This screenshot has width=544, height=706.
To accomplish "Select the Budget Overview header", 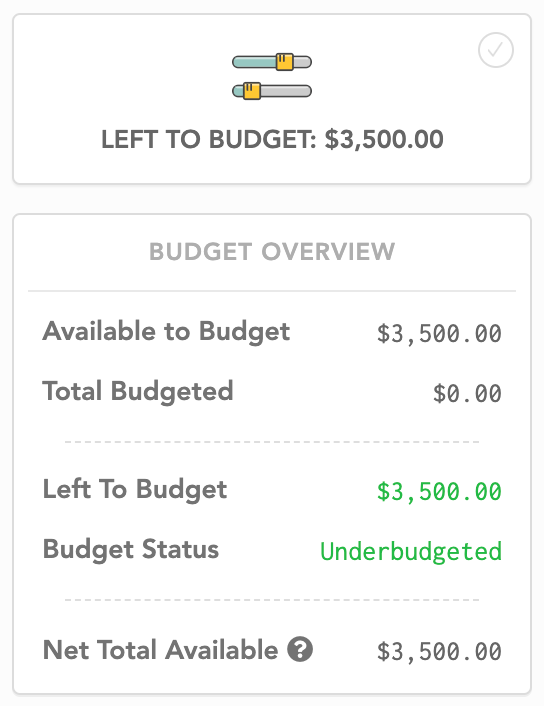I will coord(272,251).
